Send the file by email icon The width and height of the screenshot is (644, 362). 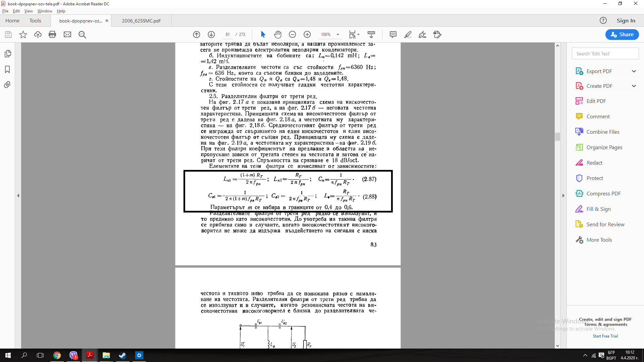67,35
